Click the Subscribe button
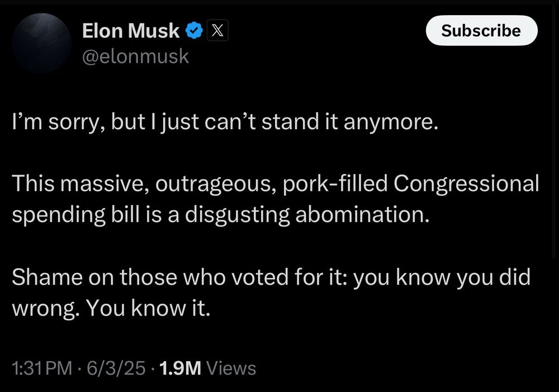 [x=481, y=30]
